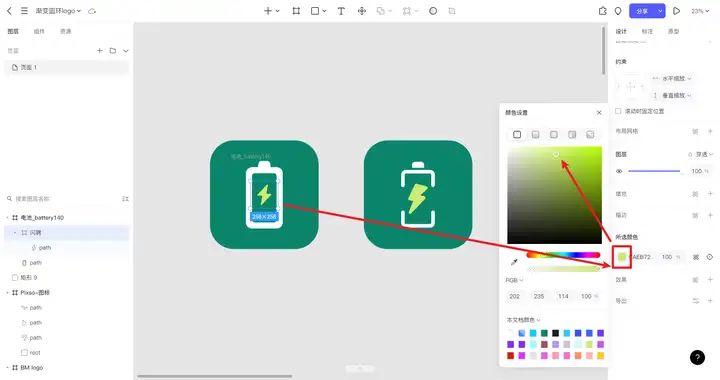This screenshot has height=380, width=720.
Task: Select the Frame tool in toolbar
Action: [296, 11]
